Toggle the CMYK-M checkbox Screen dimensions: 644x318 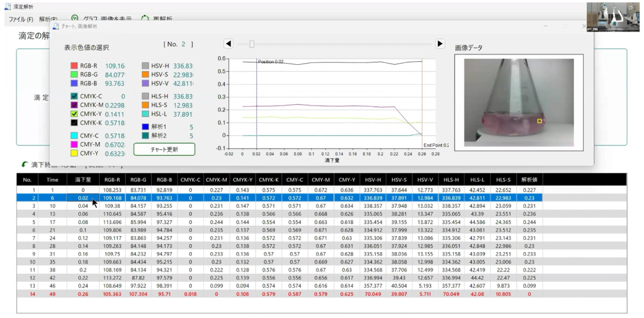coord(74,105)
